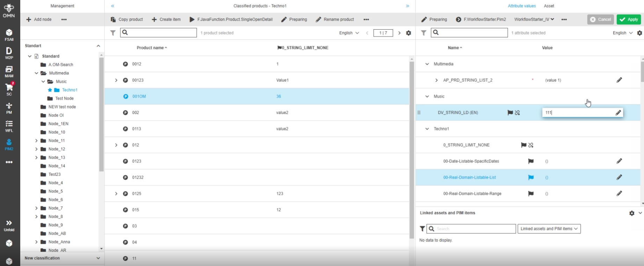Expand product 00123 row
644x266 pixels.
pos(116,80)
